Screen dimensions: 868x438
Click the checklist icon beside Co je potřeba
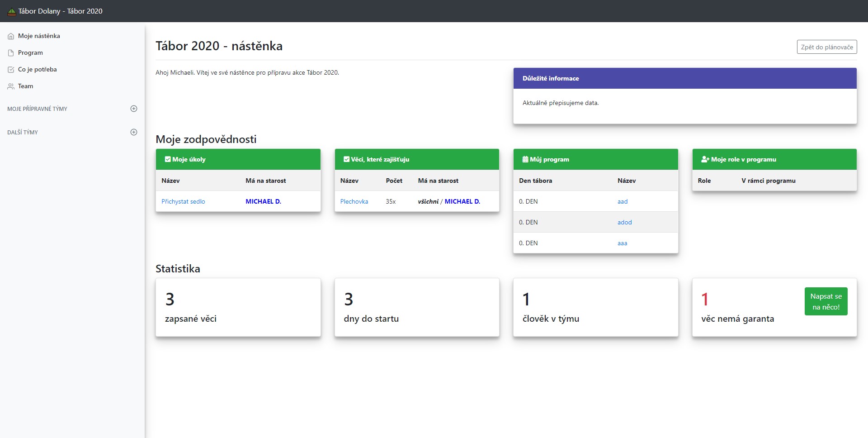(x=11, y=70)
